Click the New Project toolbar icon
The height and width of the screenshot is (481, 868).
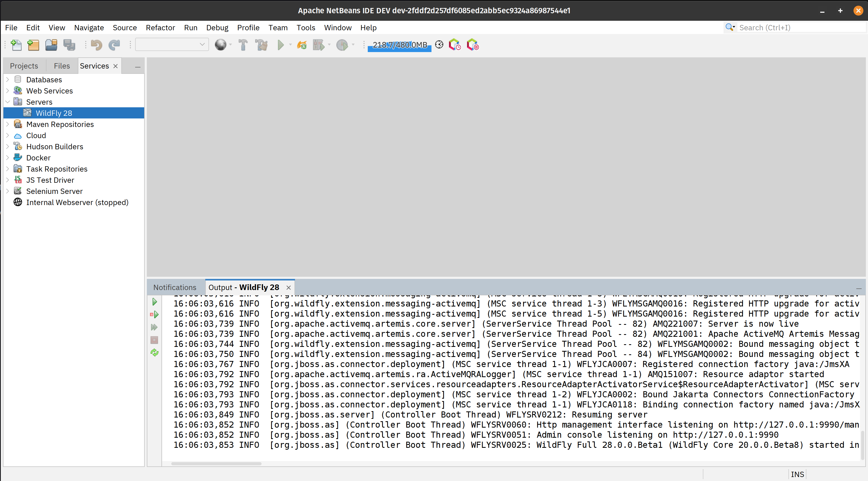click(x=33, y=45)
